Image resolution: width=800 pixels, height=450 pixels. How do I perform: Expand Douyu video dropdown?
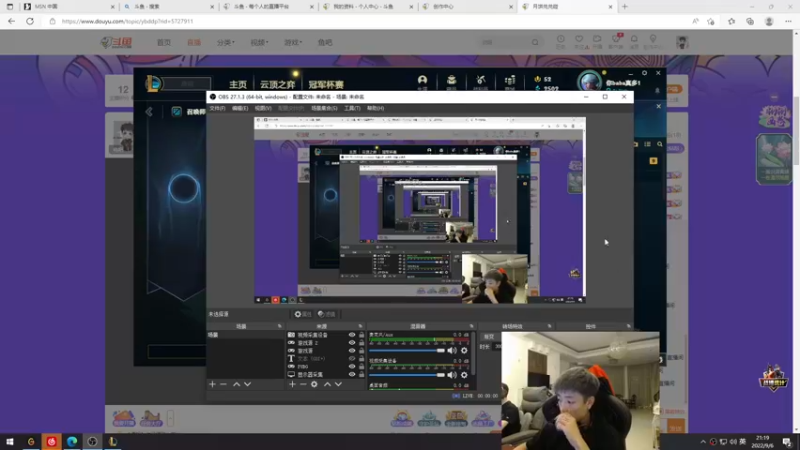[x=259, y=42]
